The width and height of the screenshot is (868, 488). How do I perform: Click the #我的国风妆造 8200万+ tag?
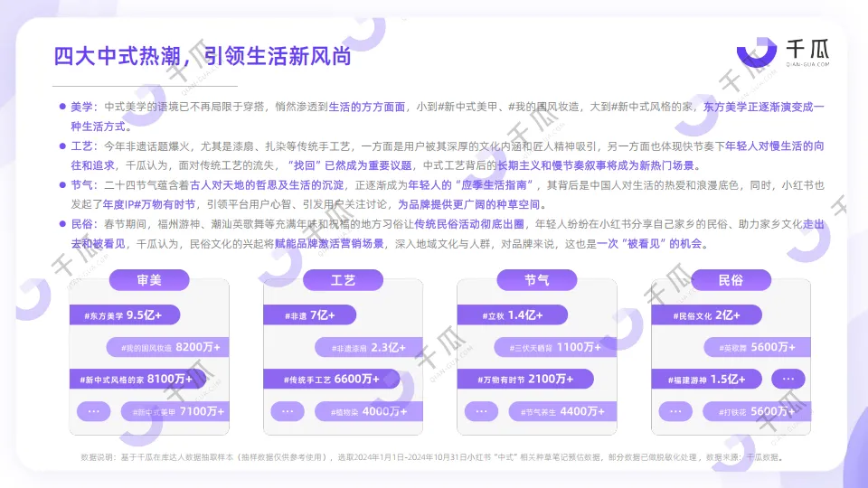click(168, 347)
